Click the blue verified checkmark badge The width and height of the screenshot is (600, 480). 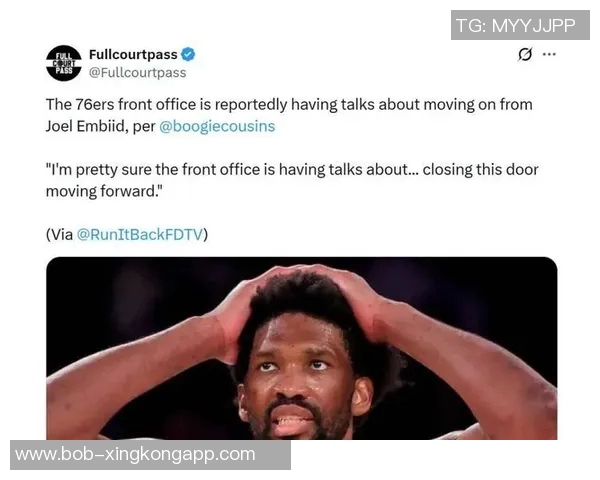[x=188, y=54]
